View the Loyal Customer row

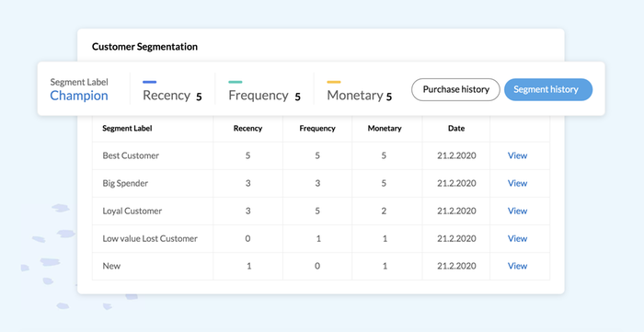click(517, 211)
